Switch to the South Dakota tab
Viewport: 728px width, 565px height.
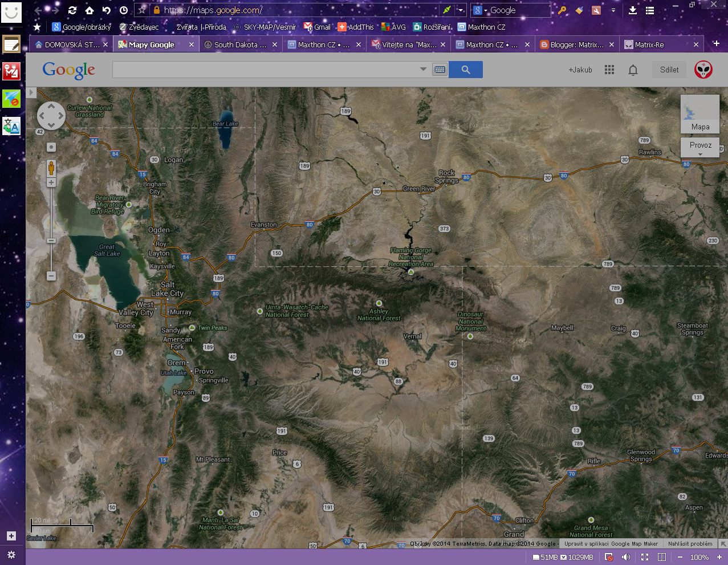coord(239,44)
